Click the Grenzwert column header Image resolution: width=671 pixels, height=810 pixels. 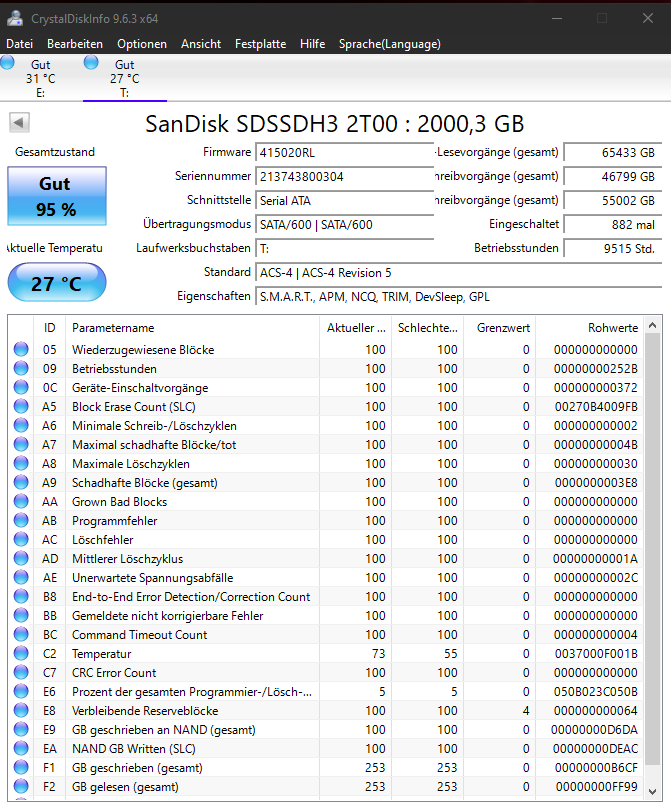tap(500, 328)
